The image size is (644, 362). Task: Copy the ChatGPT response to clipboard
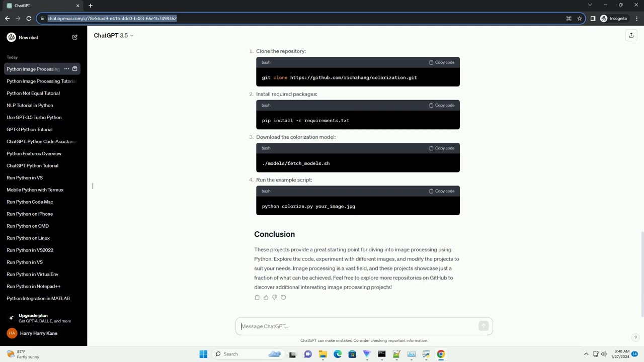point(257,298)
